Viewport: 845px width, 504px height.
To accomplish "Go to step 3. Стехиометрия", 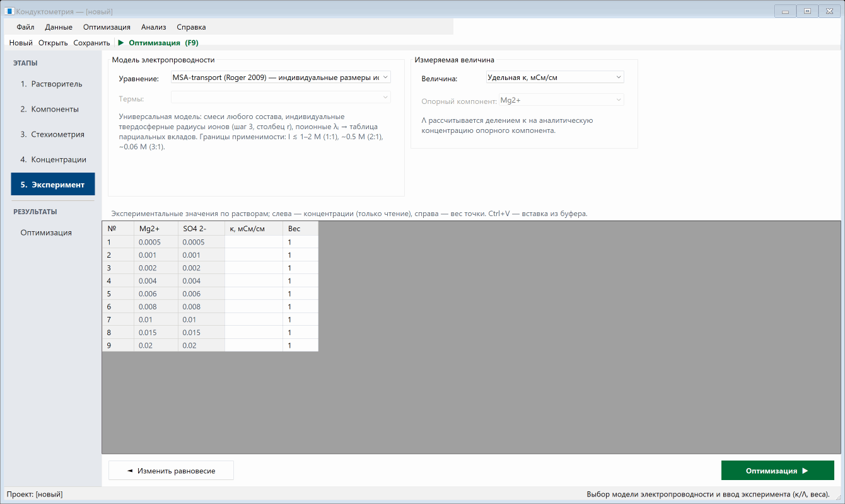I will 53,134.
